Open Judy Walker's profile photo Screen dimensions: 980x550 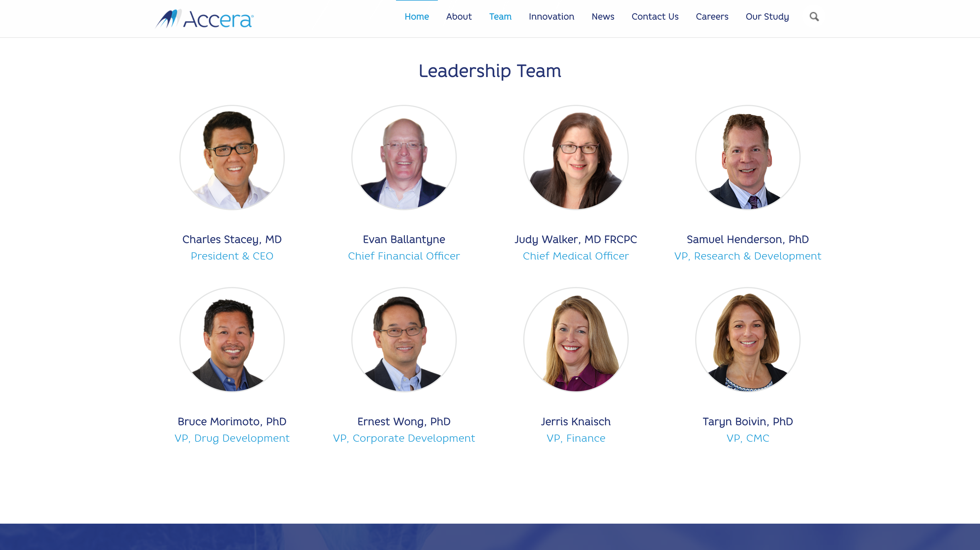[576, 158]
